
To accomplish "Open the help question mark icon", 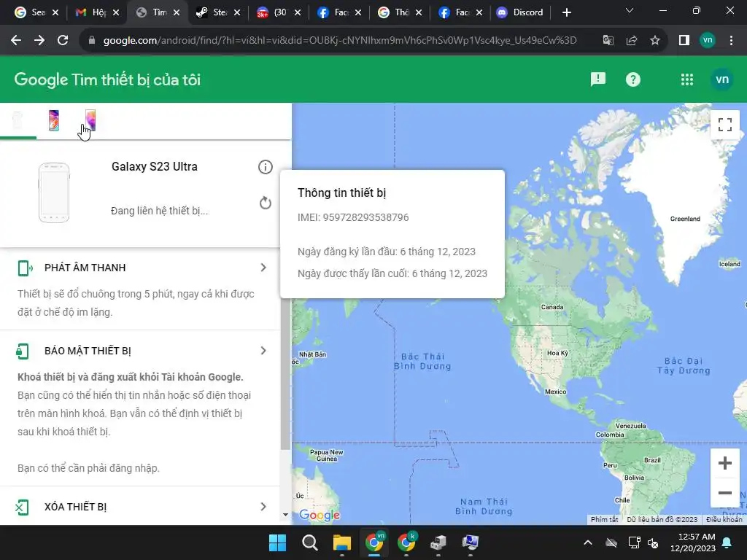I will point(632,79).
